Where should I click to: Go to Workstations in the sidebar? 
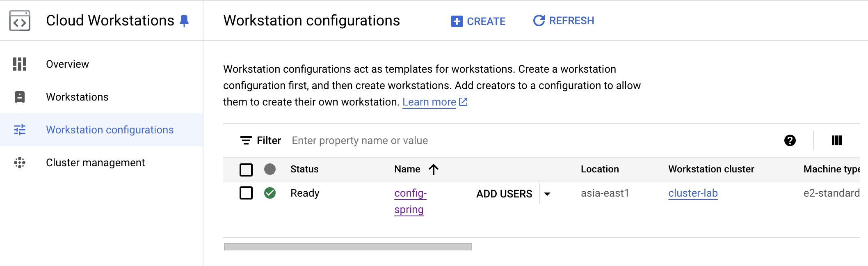[77, 97]
